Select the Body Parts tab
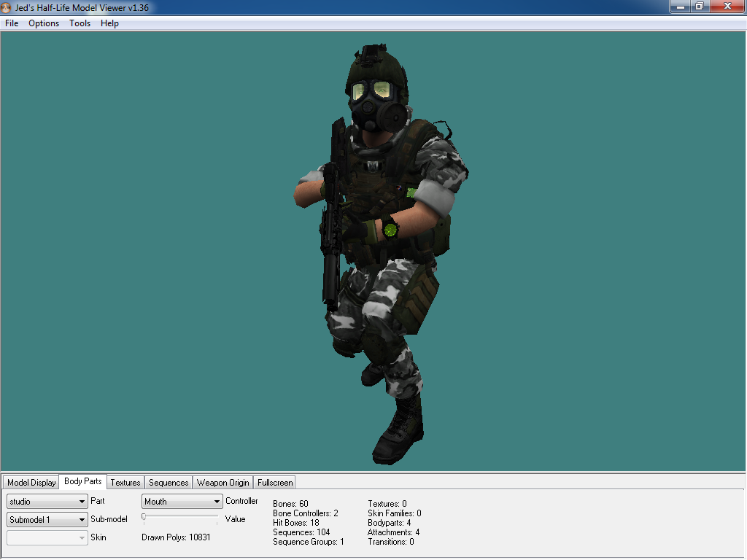The image size is (747, 560). point(83,481)
